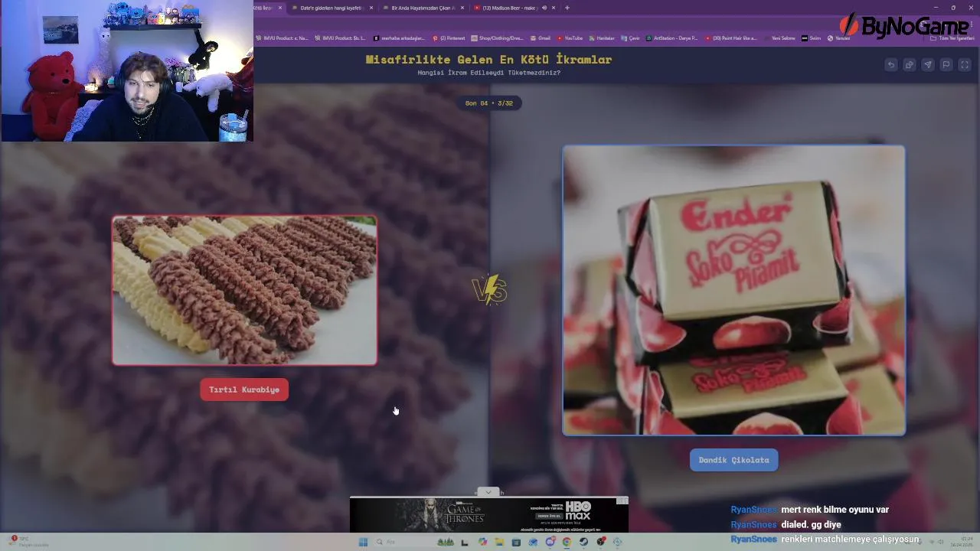
Task: Click the paper-plane share icon
Action: tap(928, 65)
